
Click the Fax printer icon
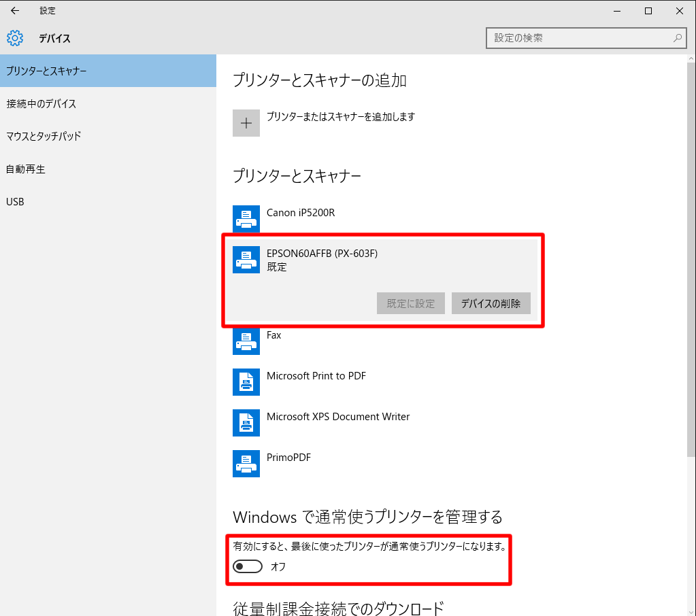246,341
